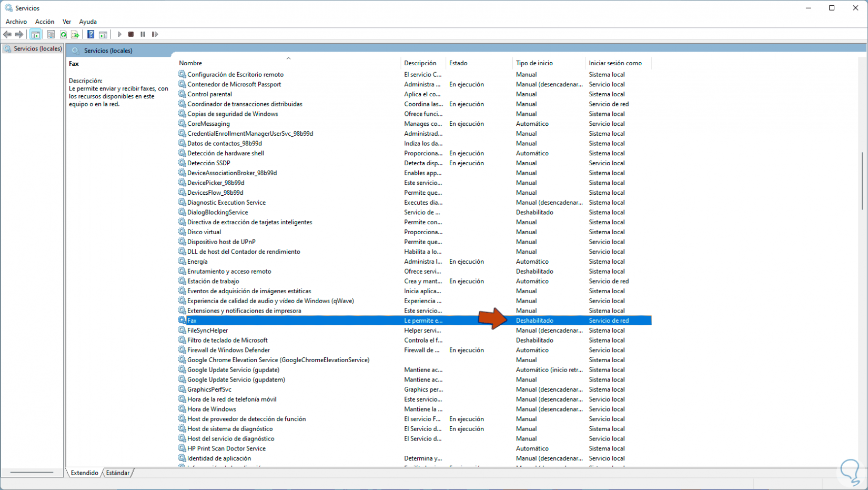
Task: Start the service with the play icon
Action: tap(119, 35)
